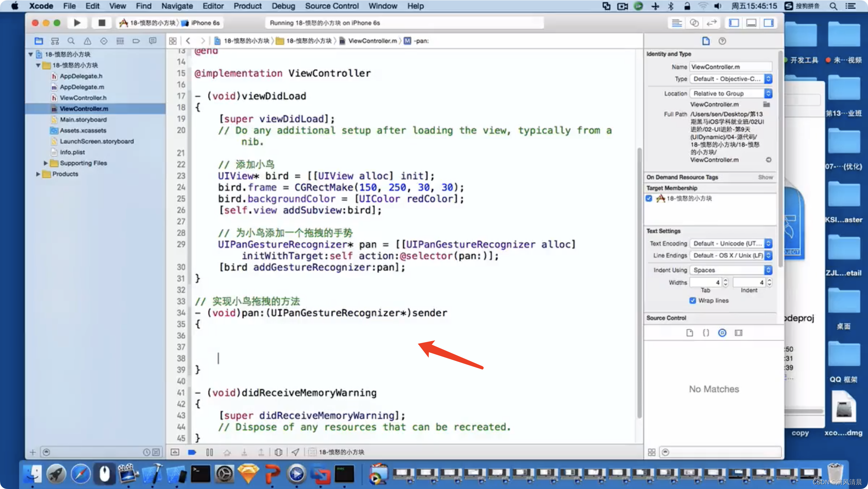Screen dimensions: 868x489
Task: Stop the running app
Action: click(102, 23)
